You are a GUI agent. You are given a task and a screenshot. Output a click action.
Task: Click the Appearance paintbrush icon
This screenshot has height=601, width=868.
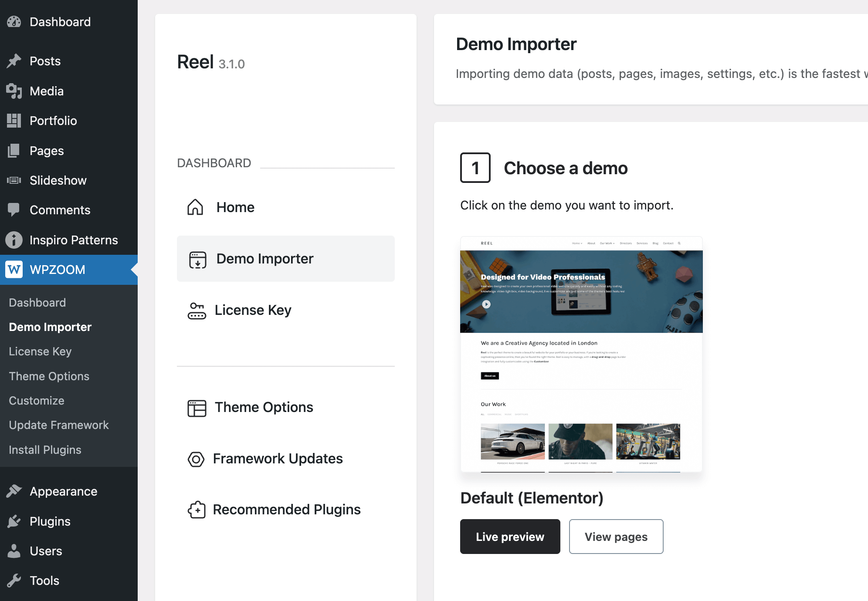tap(14, 491)
